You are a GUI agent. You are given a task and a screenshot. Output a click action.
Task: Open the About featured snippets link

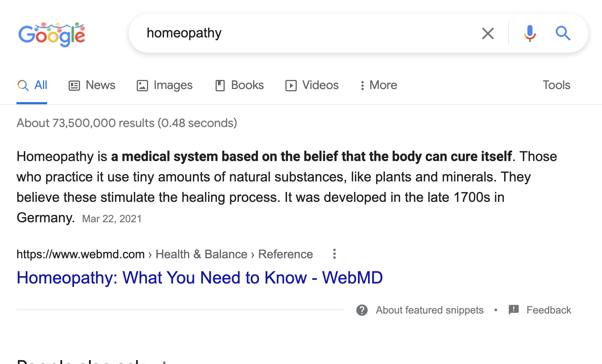tap(430, 310)
